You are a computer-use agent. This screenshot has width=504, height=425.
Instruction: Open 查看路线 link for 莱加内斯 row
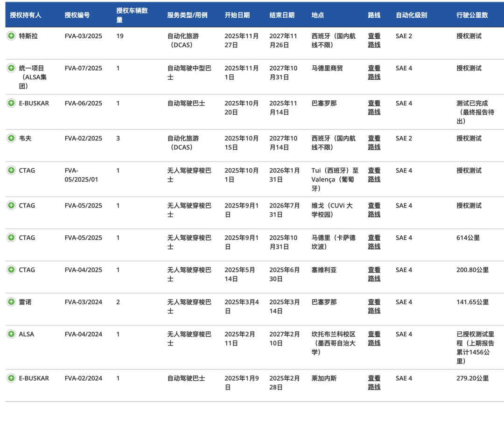pyautogui.click(x=374, y=383)
